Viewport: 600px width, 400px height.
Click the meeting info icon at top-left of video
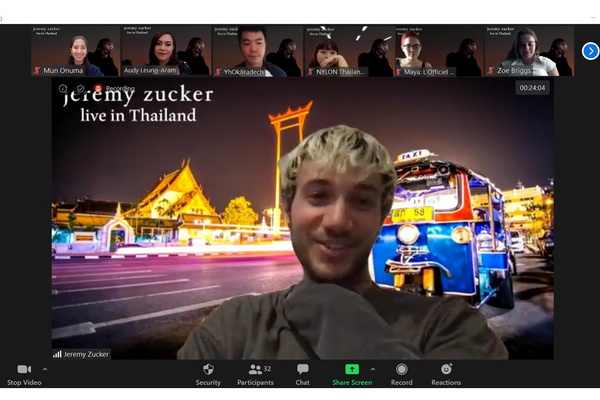63,89
